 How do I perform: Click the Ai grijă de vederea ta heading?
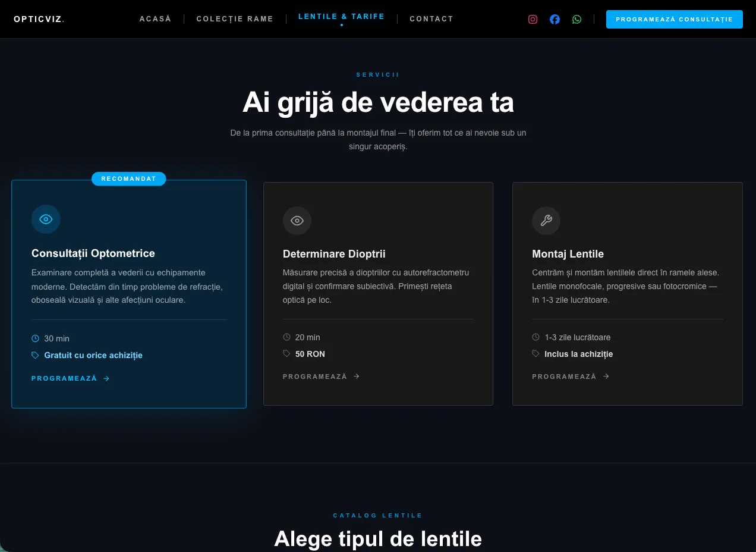(x=378, y=103)
